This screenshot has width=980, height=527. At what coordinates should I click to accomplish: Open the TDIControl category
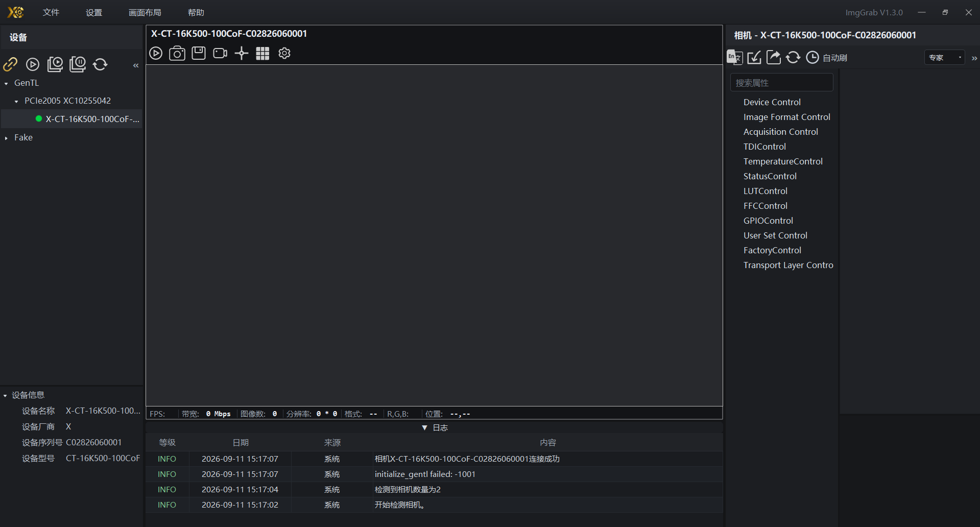[764, 147]
